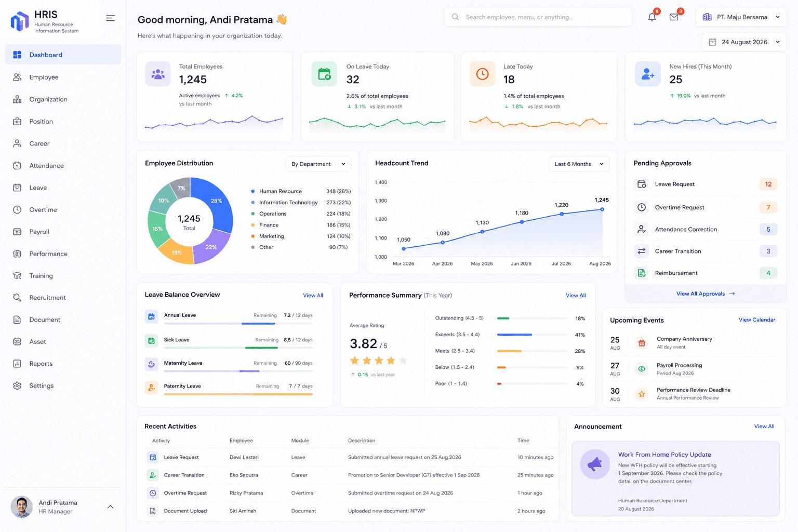Open the Last 6 Months dropdown
798x532 pixels.
[579, 164]
